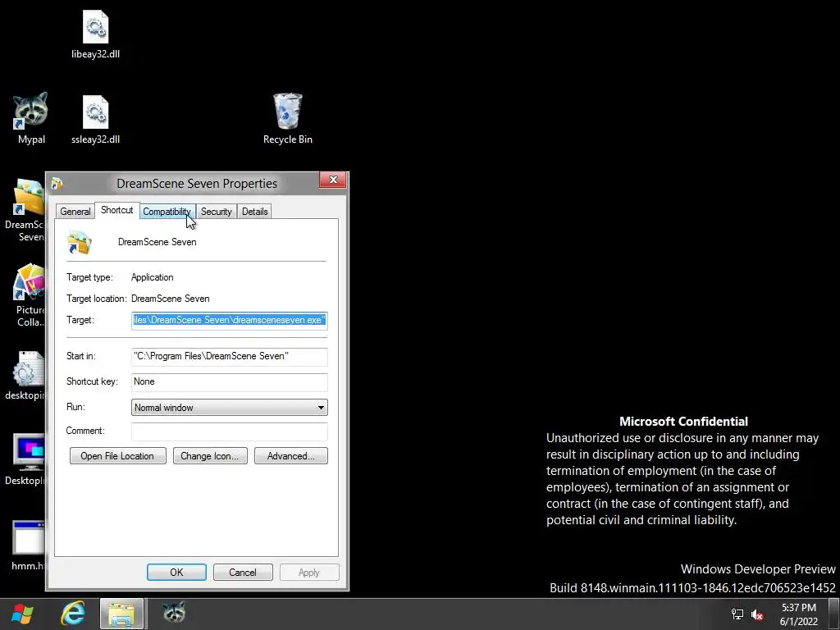Switch to the Compatibility tab

(167, 212)
